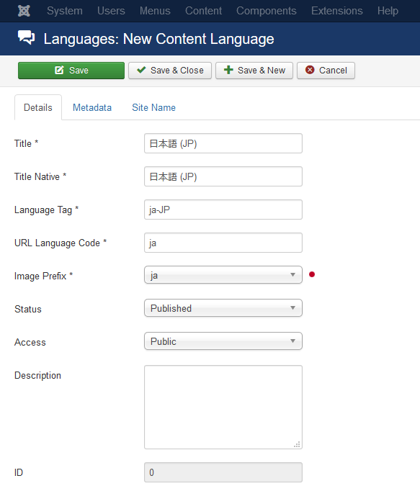Click inside the Description text area

[223, 407]
